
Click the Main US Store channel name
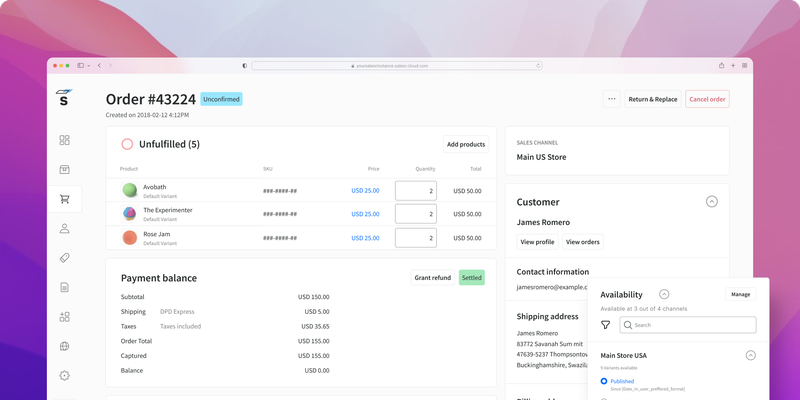coord(541,157)
